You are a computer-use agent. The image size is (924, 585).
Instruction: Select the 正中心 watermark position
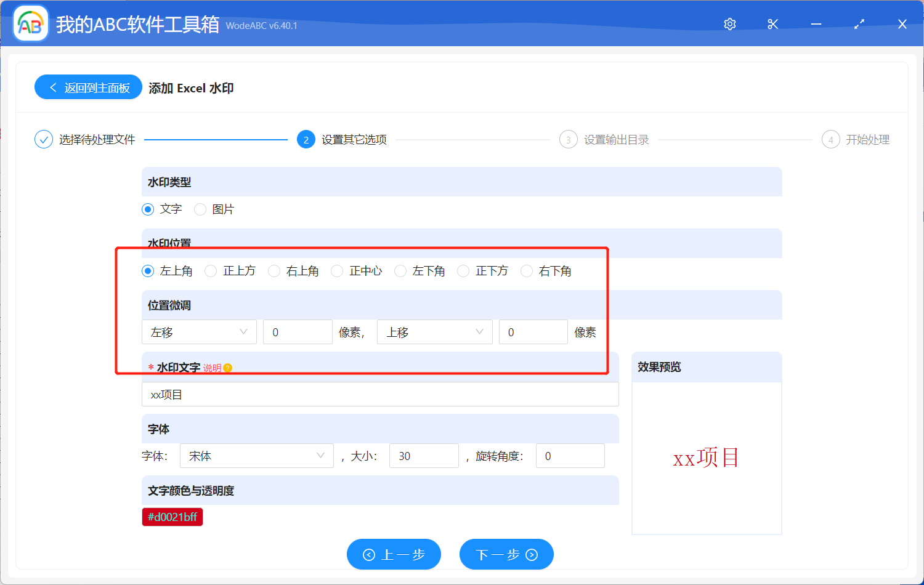tap(337, 270)
